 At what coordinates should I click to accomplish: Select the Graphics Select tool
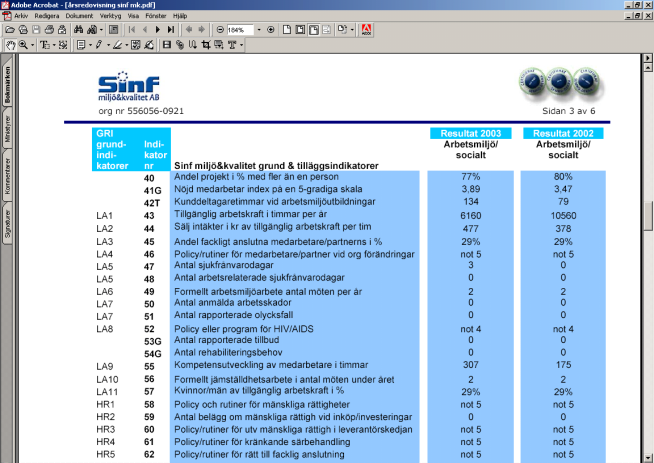[63, 45]
